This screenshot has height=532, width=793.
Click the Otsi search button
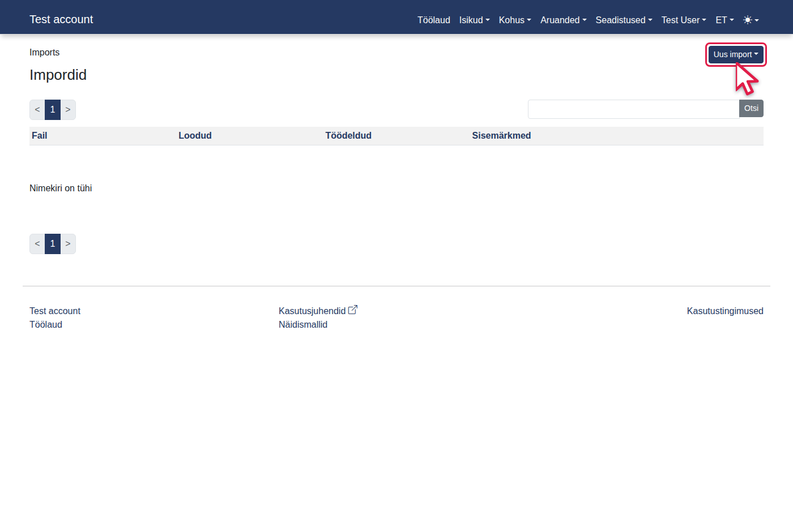click(751, 109)
